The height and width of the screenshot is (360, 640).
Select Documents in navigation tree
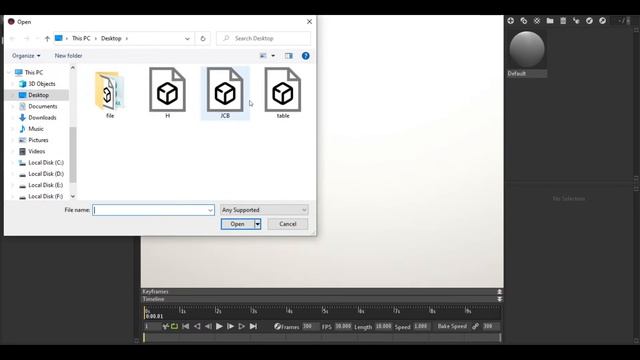click(42, 107)
